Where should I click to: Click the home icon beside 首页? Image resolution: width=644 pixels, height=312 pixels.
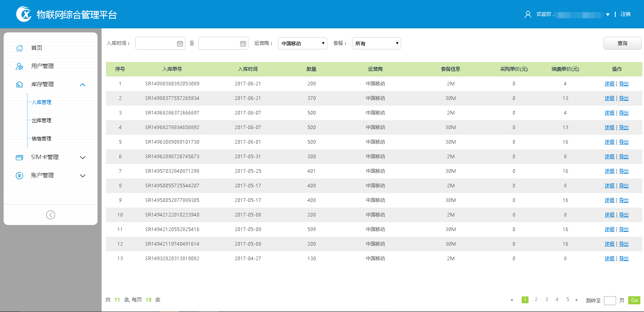19,48
